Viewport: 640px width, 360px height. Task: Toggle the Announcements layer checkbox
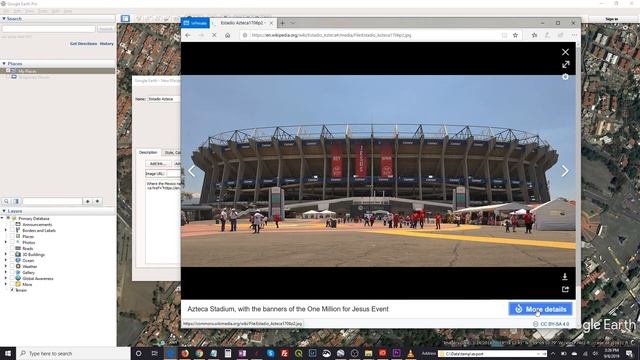point(12,224)
